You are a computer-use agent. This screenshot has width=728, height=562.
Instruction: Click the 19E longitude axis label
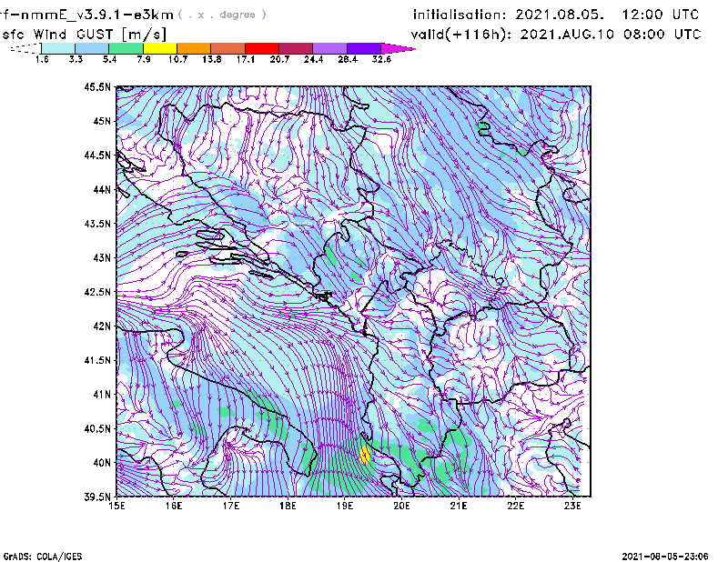345,505
